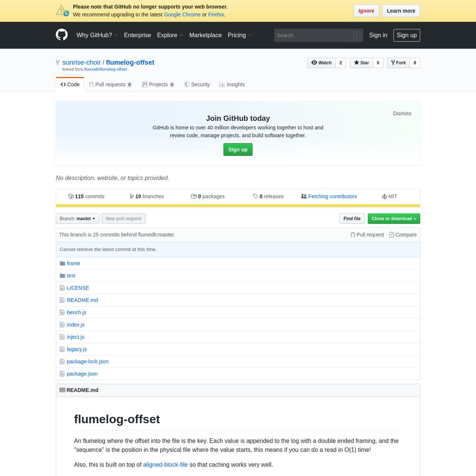Click the GitHub octocat logo
This screenshot has width=476, height=476.
tap(61, 35)
